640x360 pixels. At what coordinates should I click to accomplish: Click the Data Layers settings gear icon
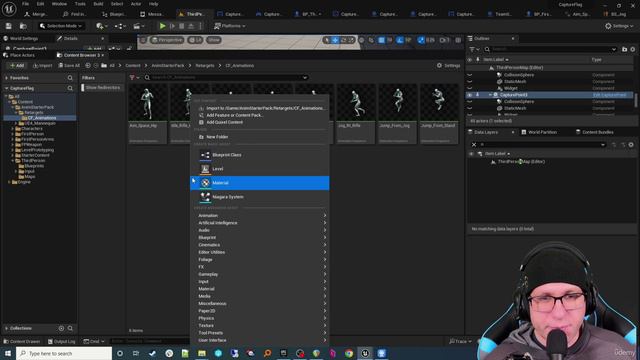click(x=631, y=144)
